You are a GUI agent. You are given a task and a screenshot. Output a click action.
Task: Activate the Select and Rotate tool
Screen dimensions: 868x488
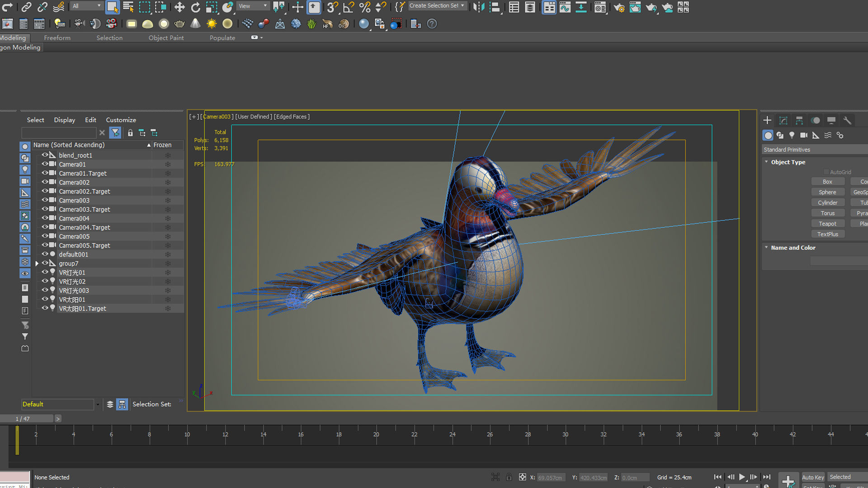tap(195, 7)
